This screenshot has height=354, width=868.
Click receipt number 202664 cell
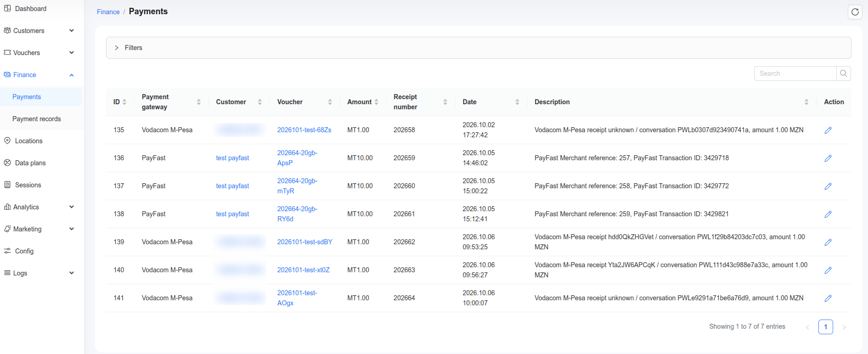(404, 298)
